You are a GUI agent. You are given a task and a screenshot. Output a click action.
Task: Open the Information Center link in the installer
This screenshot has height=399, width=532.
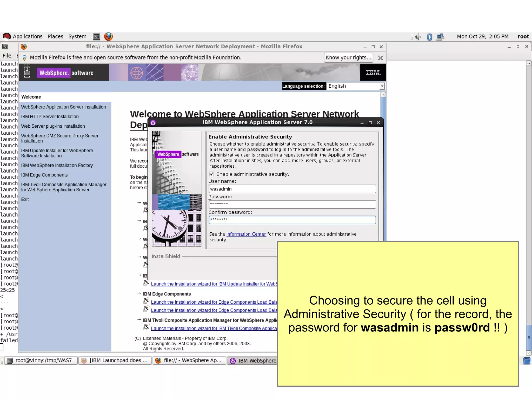tap(246, 234)
